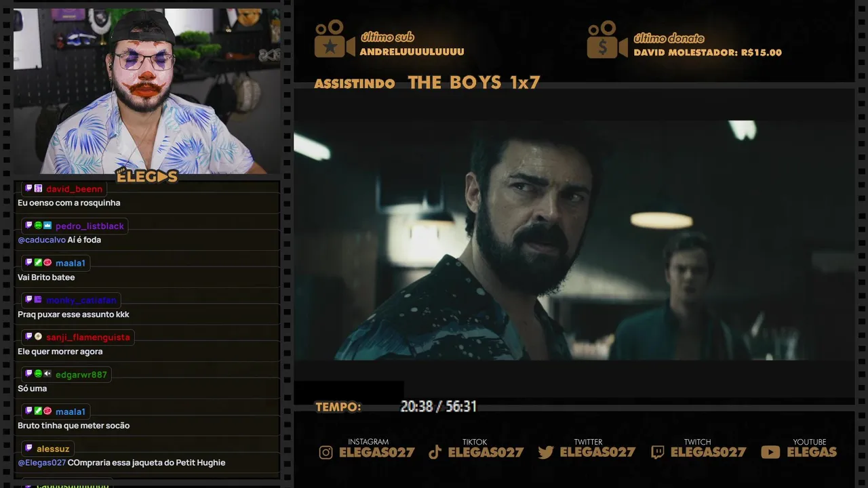868x488 pixels.
Task: Click the username pedro_listblack
Action: 90,226
